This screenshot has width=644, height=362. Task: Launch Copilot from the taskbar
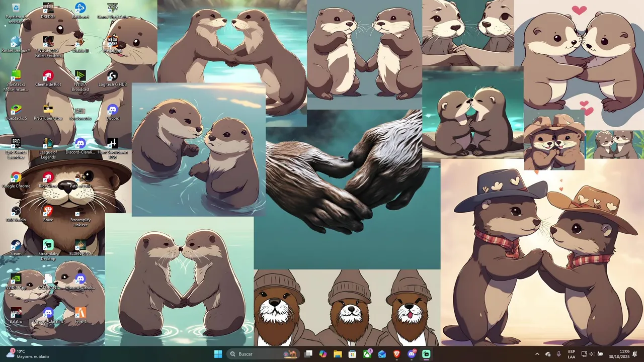(323, 354)
